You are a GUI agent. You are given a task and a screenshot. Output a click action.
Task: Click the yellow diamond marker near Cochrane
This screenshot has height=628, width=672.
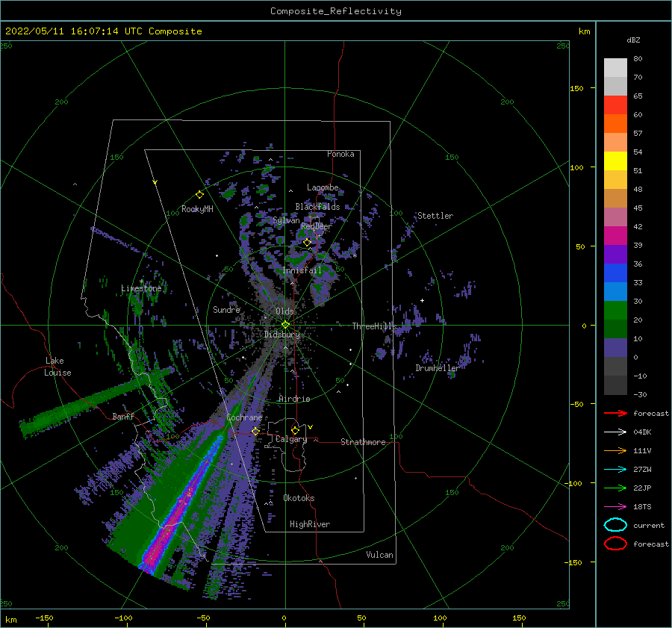[255, 432]
